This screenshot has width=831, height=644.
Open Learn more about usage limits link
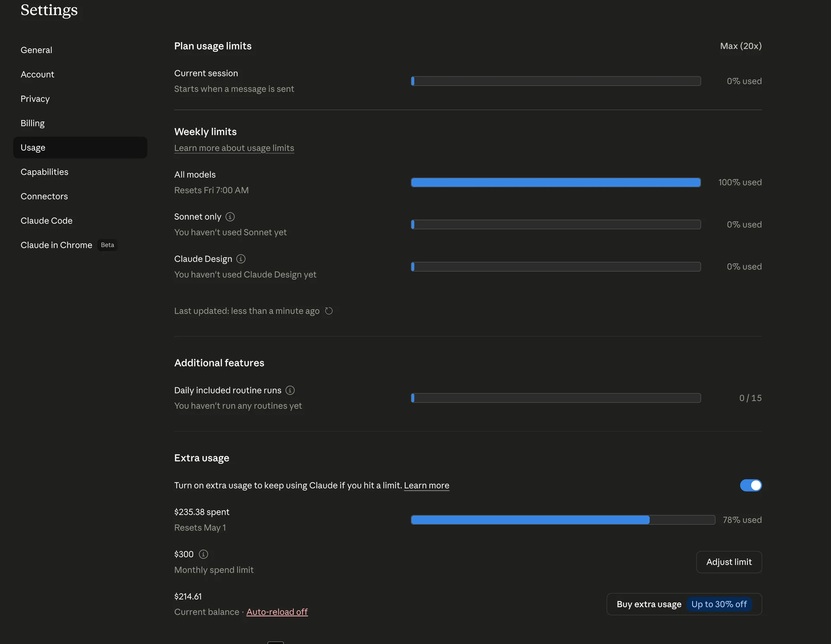(234, 148)
